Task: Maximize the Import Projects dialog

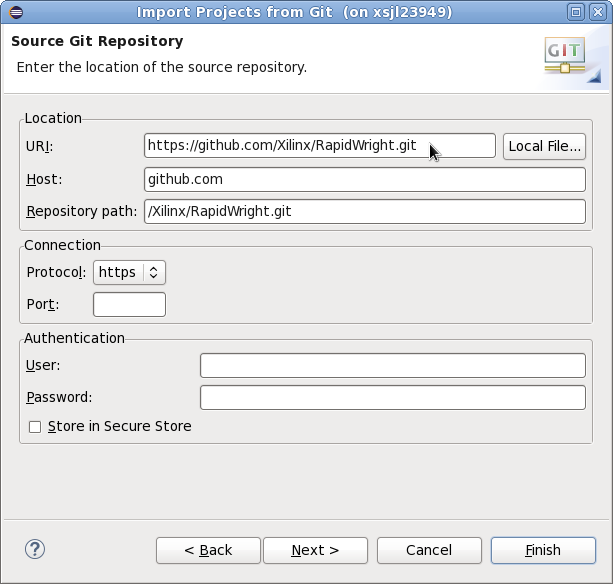Action: [x=576, y=12]
